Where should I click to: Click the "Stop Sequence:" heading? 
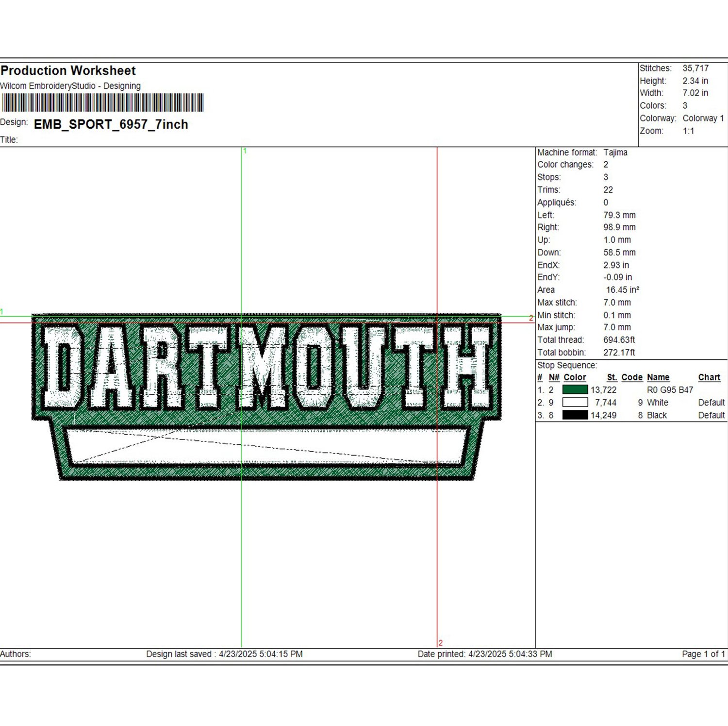click(567, 365)
